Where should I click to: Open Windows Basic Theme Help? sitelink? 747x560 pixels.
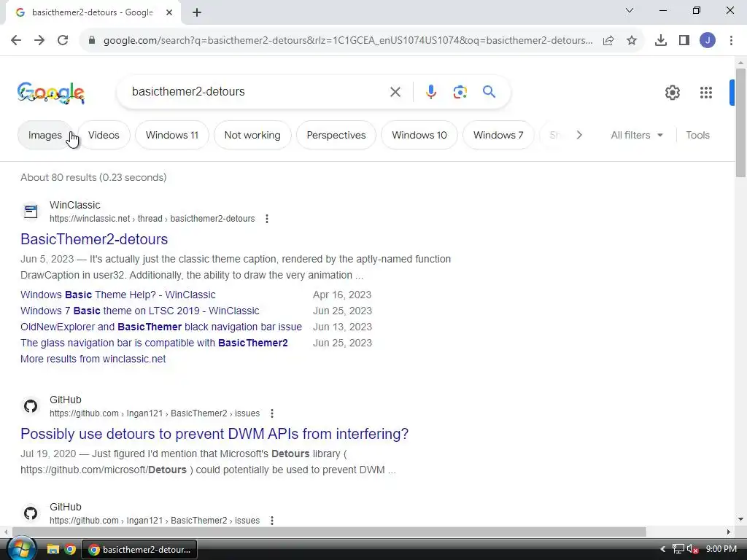tap(118, 295)
